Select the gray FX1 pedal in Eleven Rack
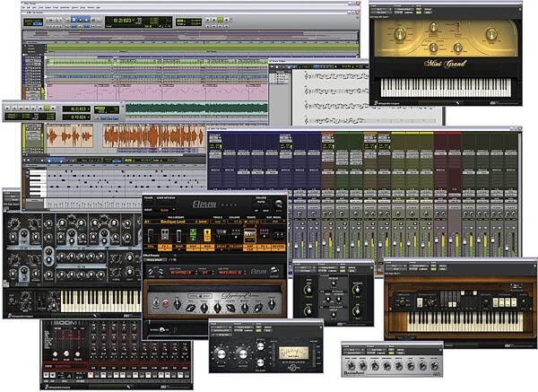Screen dimensions: 538x392 165,235
